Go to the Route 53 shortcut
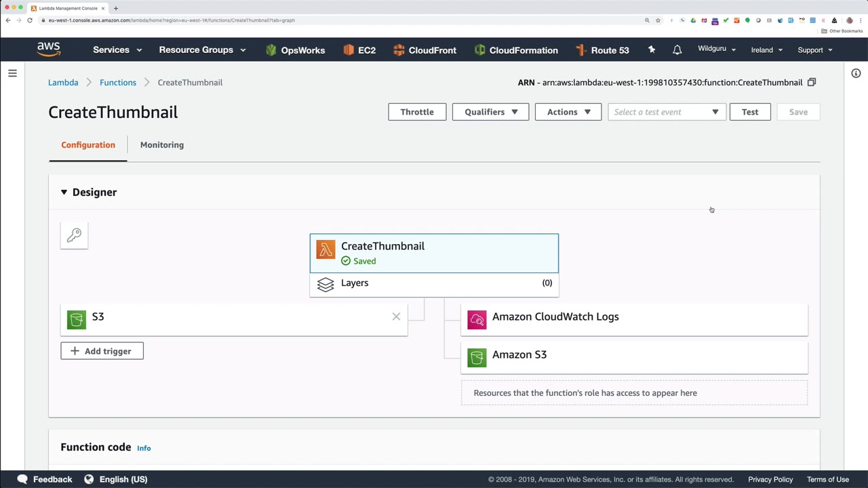Image resolution: width=868 pixels, height=488 pixels. (x=602, y=50)
